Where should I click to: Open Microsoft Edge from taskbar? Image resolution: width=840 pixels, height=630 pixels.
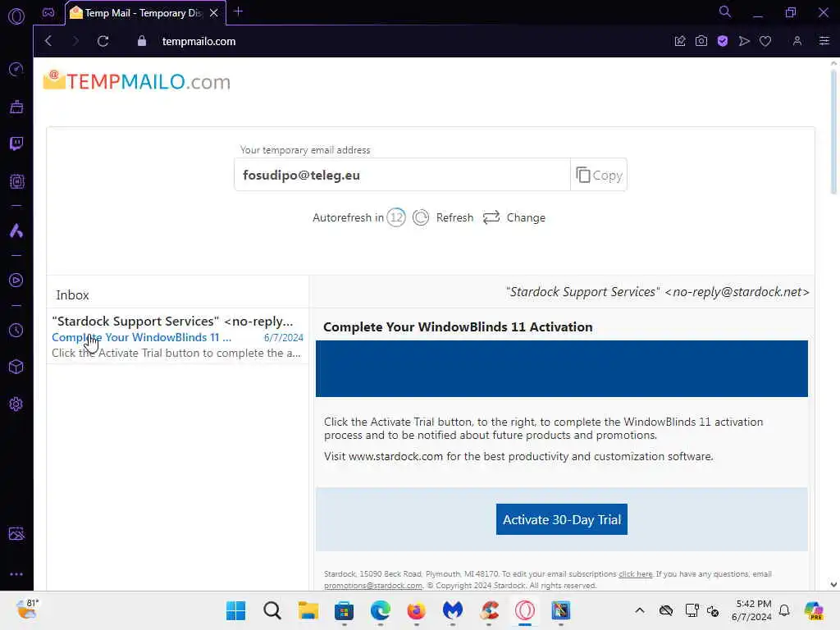tap(381, 610)
